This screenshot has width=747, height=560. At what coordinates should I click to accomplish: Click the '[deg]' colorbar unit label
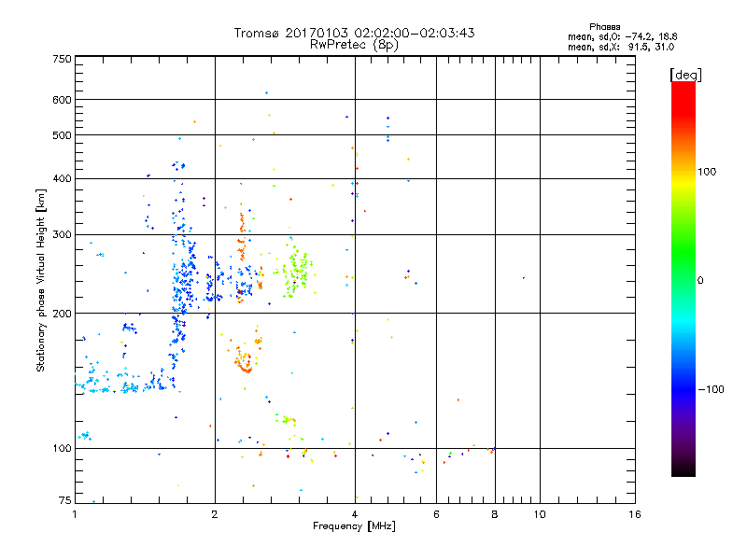point(685,75)
